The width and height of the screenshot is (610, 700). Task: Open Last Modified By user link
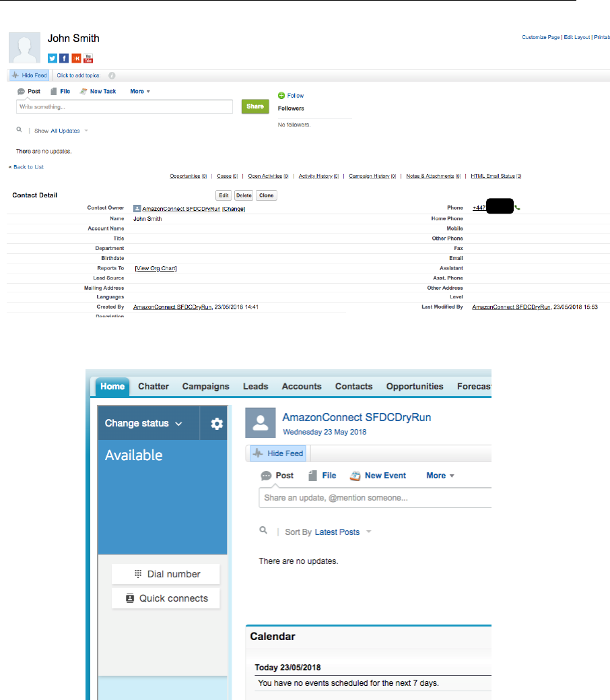coord(511,307)
